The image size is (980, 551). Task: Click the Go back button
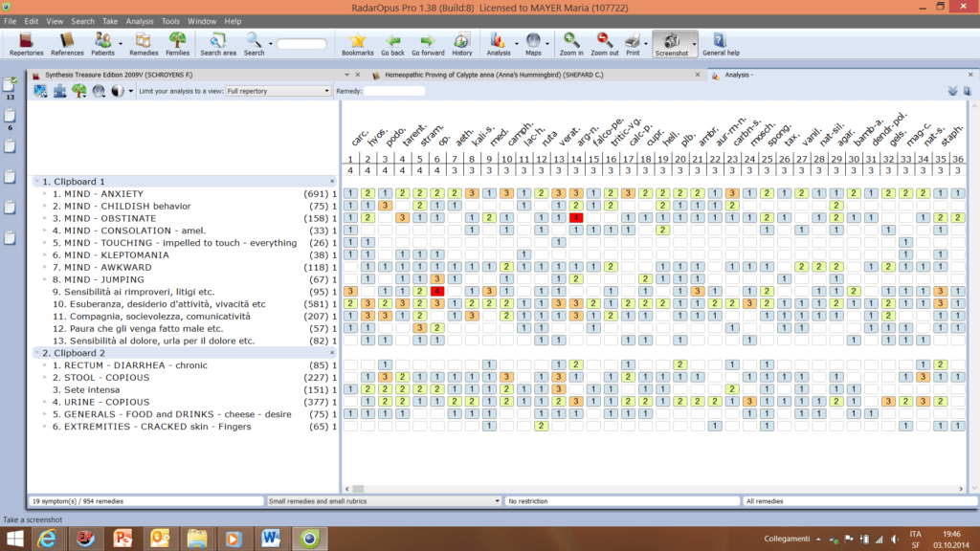(x=392, y=43)
